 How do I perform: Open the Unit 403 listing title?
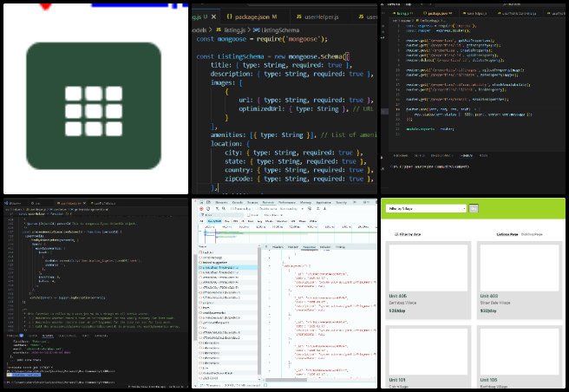tap(489, 296)
